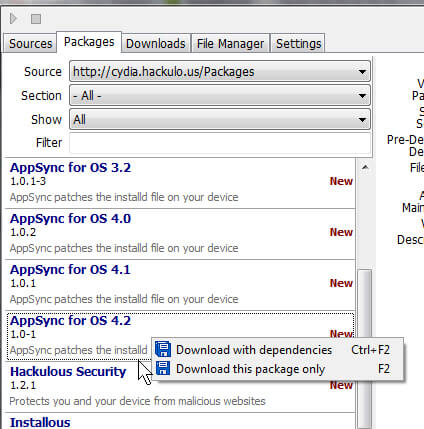Select the Hackulous Security package
This screenshot has height=429, width=424.
point(180,387)
